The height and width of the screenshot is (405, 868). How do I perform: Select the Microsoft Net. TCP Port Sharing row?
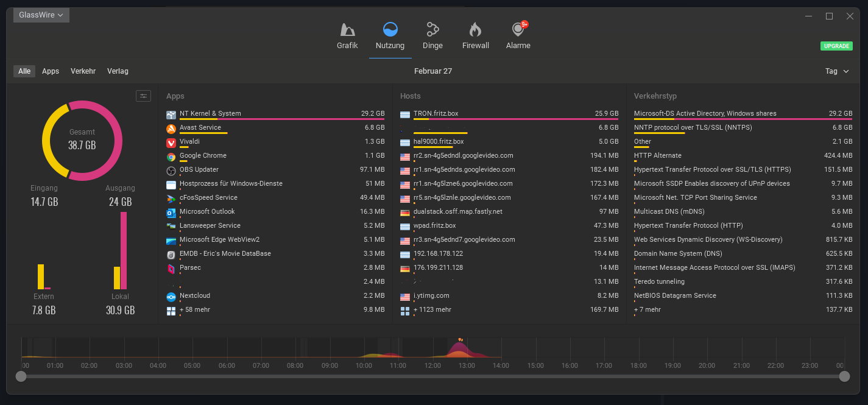(x=743, y=198)
